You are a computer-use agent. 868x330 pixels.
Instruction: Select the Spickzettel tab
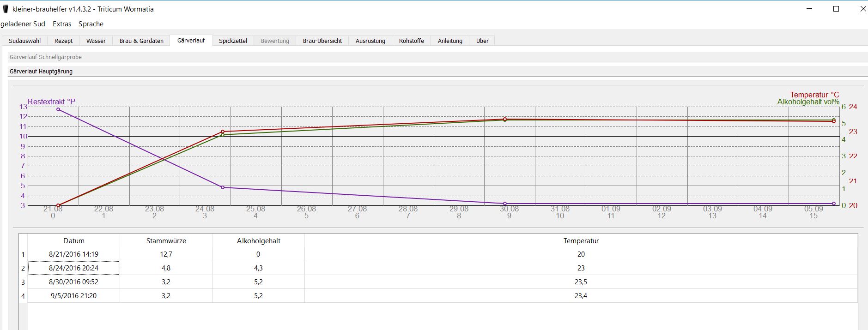pyautogui.click(x=233, y=41)
